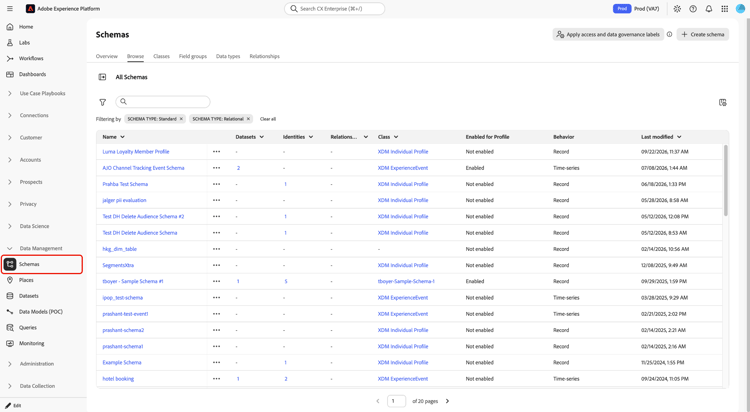Open Datasets in the sidebar
Viewport: 750px width, 412px height.
pos(29,296)
